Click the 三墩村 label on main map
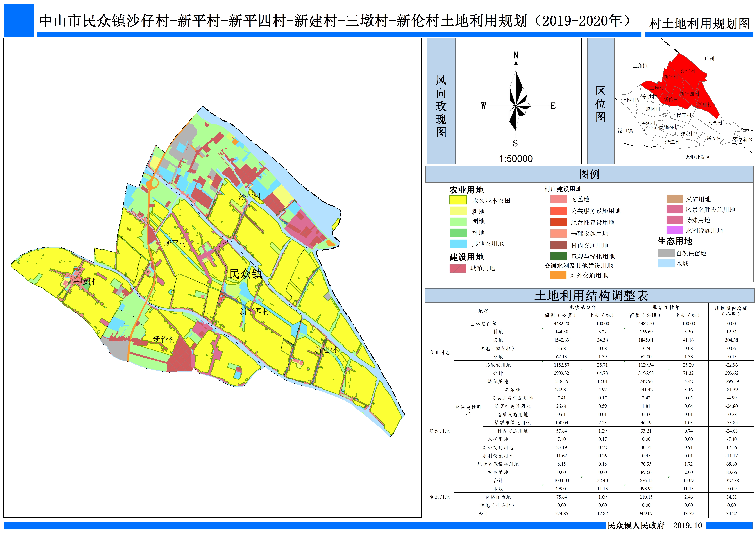 click(x=84, y=281)
